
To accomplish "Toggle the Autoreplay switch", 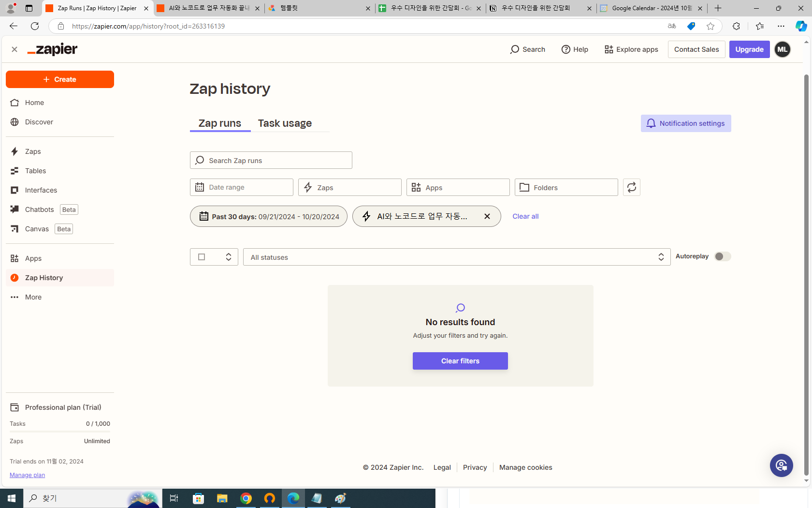I will coord(723,256).
